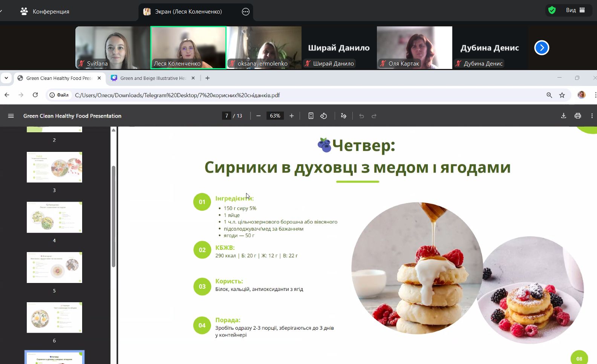
Task: Open the Конференция tab
Action: (x=45, y=12)
